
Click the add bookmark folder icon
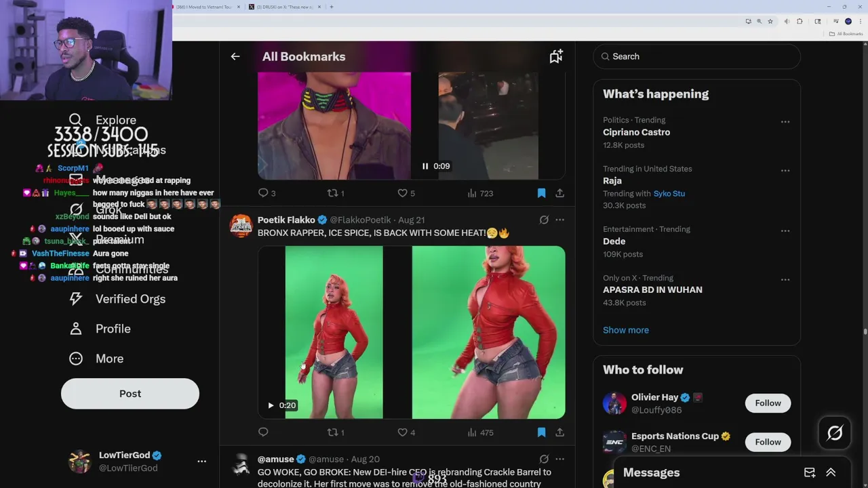click(556, 57)
